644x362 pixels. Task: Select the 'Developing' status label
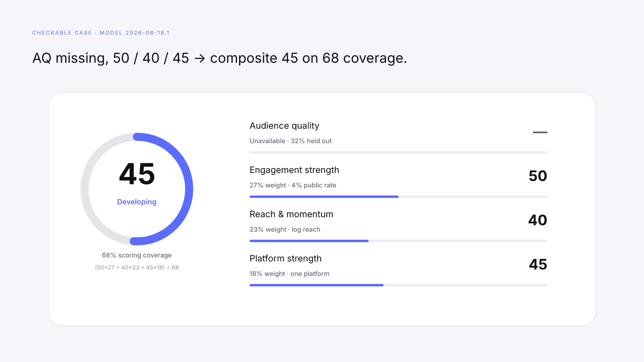(x=137, y=202)
